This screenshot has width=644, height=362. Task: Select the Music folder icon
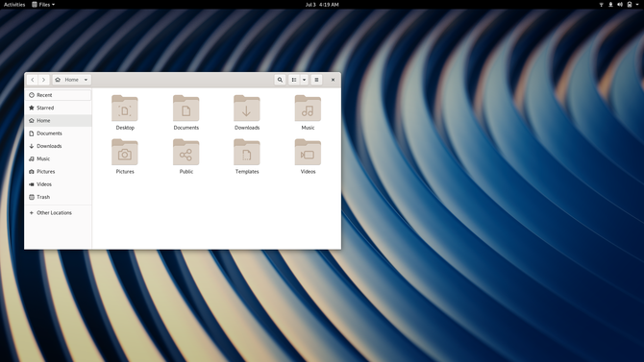308,109
